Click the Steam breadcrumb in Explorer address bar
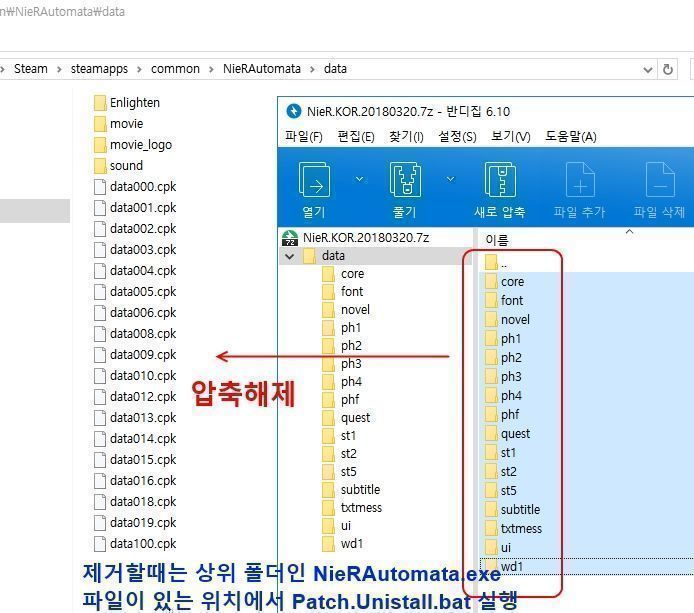Screen dimensions: 694x613 (31, 69)
